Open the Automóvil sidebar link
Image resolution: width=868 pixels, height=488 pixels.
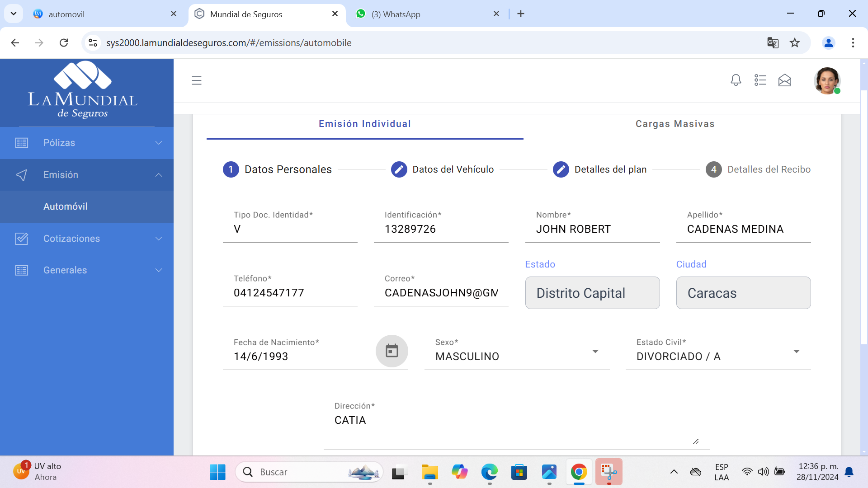click(x=66, y=206)
